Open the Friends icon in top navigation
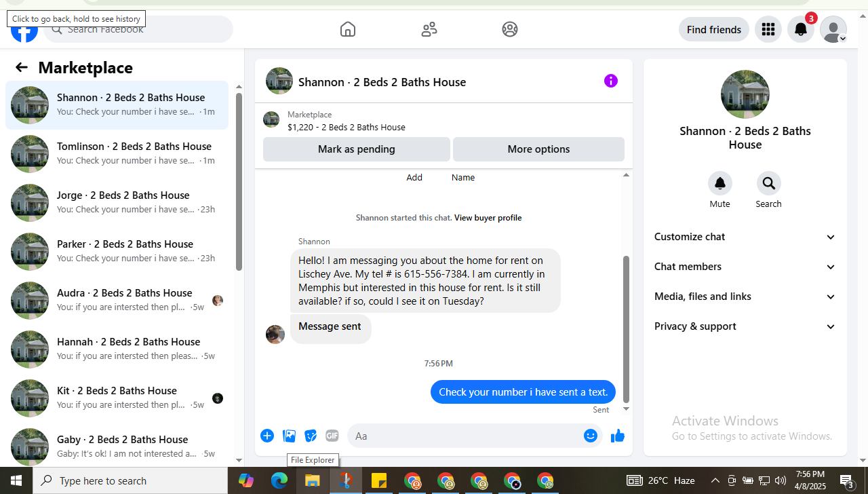Screen dimensions: 868x494 click(429, 29)
